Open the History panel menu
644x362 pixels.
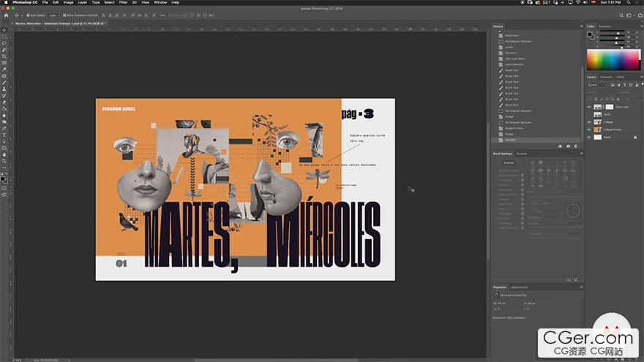(581, 26)
